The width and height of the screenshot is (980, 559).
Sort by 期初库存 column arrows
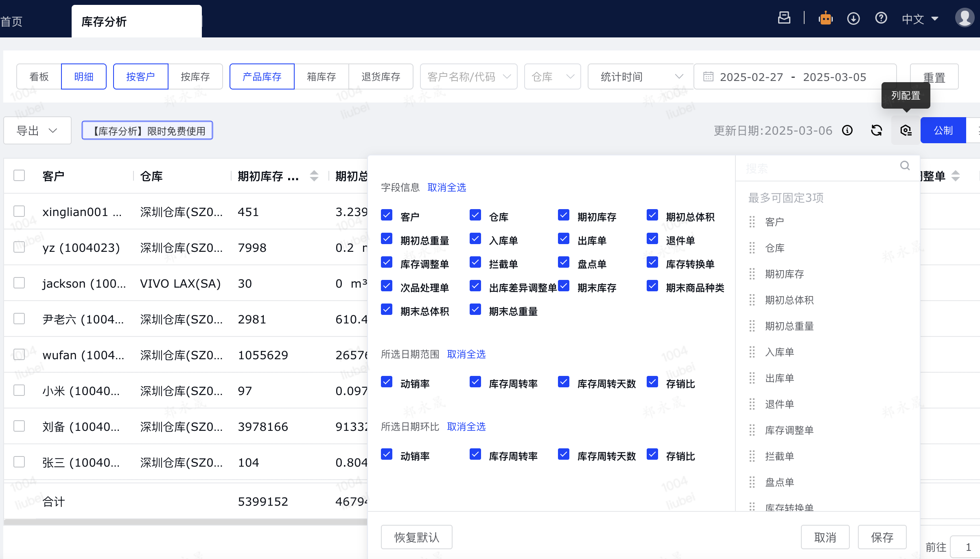click(x=314, y=176)
